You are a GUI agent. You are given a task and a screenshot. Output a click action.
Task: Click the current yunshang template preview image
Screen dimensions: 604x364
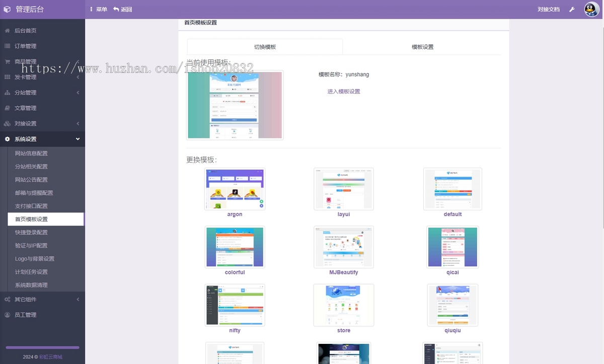click(235, 105)
